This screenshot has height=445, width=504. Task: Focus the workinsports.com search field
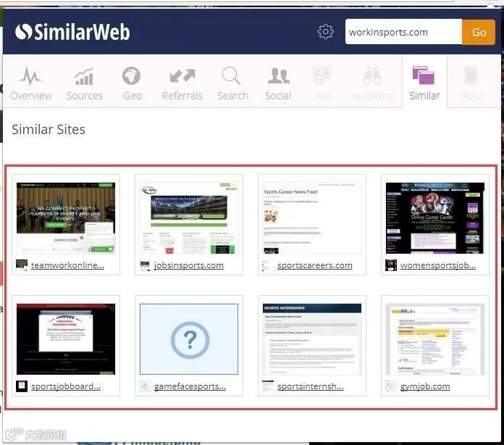(x=403, y=32)
